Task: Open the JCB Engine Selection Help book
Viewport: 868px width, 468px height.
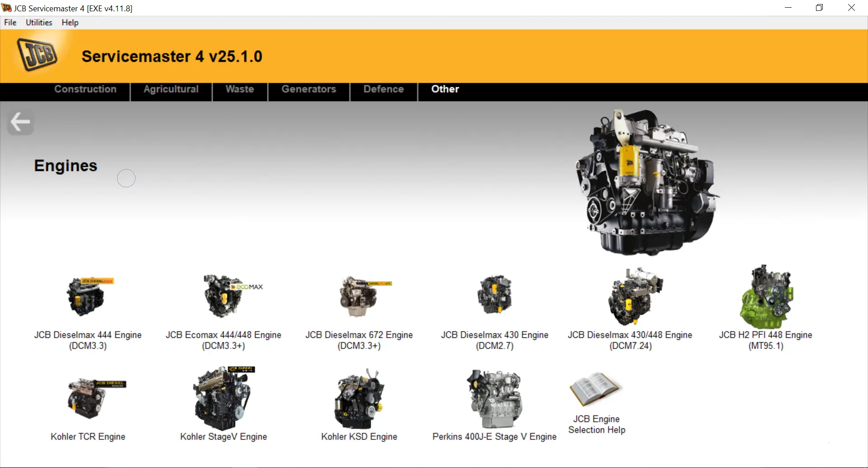Action: 596,389
